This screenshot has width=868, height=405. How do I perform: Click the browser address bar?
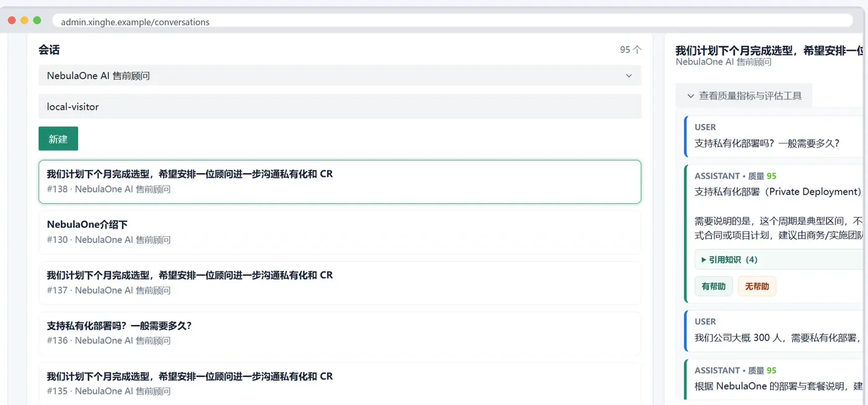[453, 22]
